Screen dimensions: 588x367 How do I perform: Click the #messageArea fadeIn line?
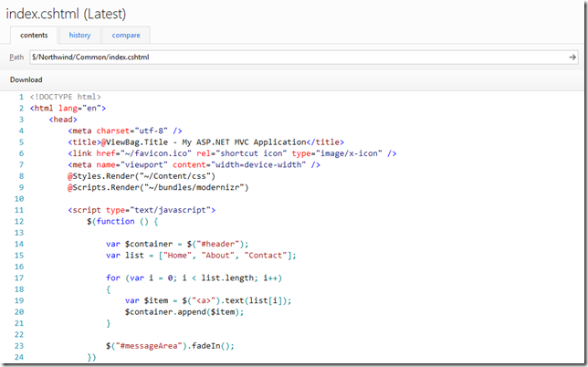tap(170, 346)
